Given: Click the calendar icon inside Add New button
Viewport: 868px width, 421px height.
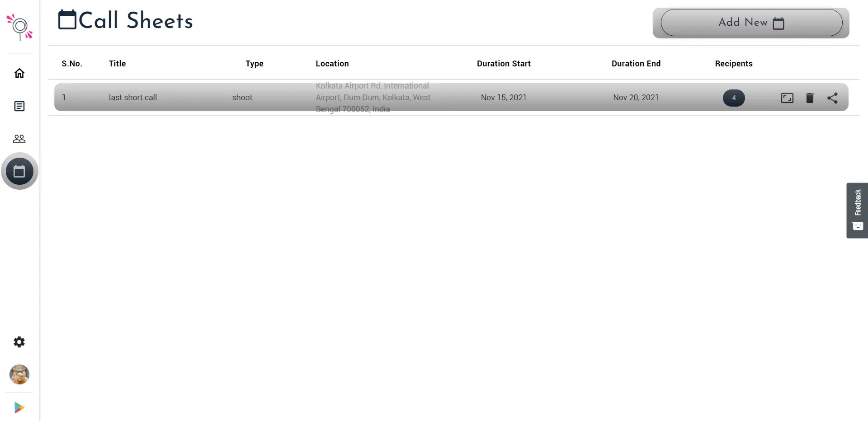Looking at the screenshot, I should tap(778, 23).
